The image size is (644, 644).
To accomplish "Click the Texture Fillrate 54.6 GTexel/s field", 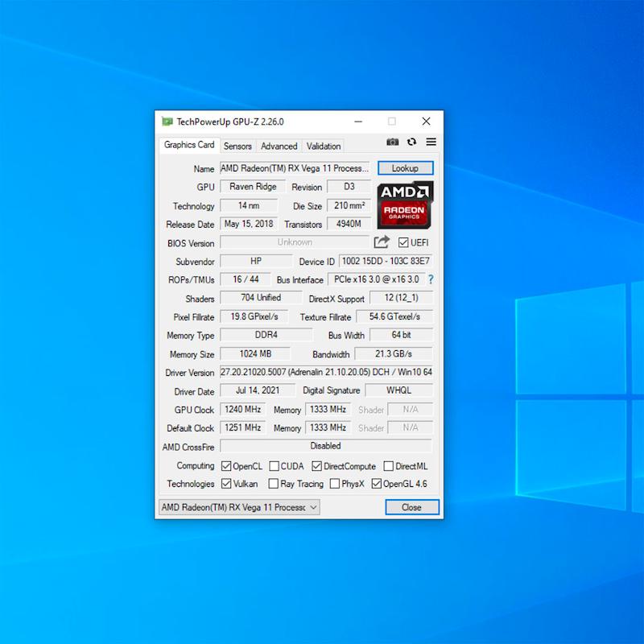I will coord(394,316).
